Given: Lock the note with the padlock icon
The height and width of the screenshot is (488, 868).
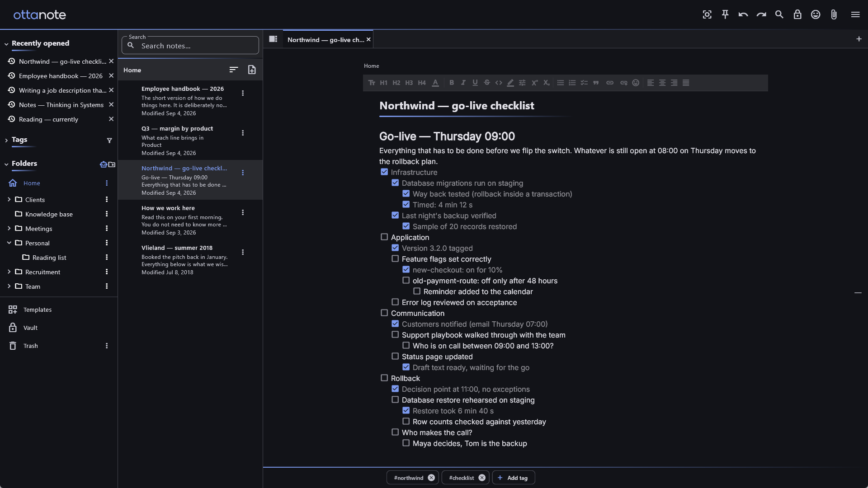Looking at the screenshot, I should point(797,14).
